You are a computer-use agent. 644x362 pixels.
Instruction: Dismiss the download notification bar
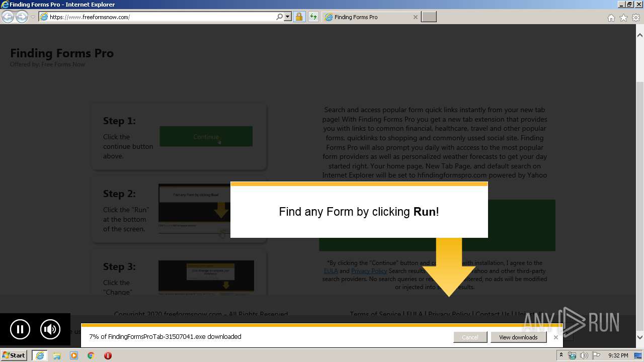pyautogui.click(x=555, y=337)
